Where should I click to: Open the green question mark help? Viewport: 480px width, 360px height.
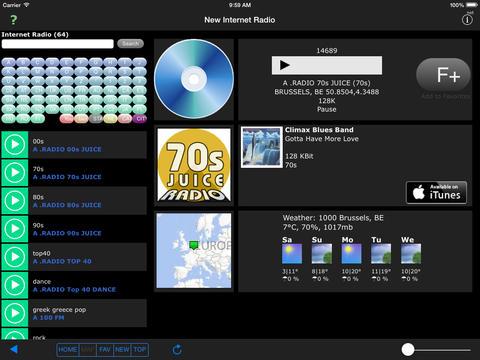[x=13, y=20]
